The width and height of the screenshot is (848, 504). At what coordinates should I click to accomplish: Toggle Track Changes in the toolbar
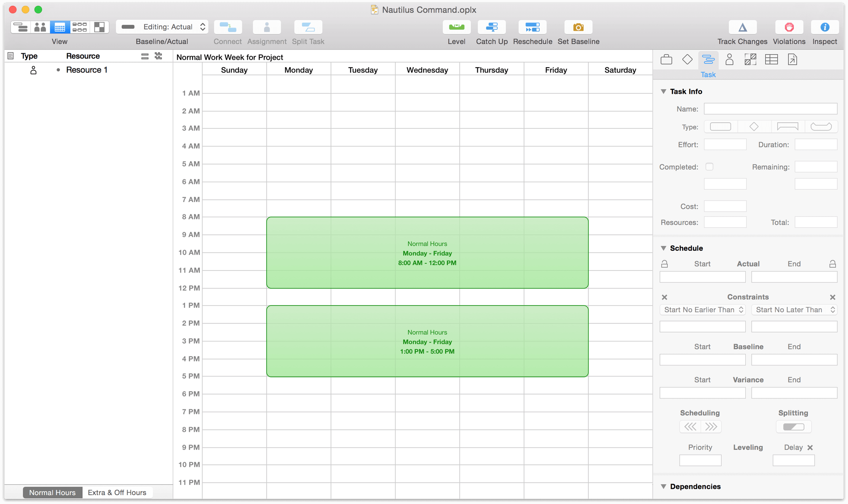point(743,27)
